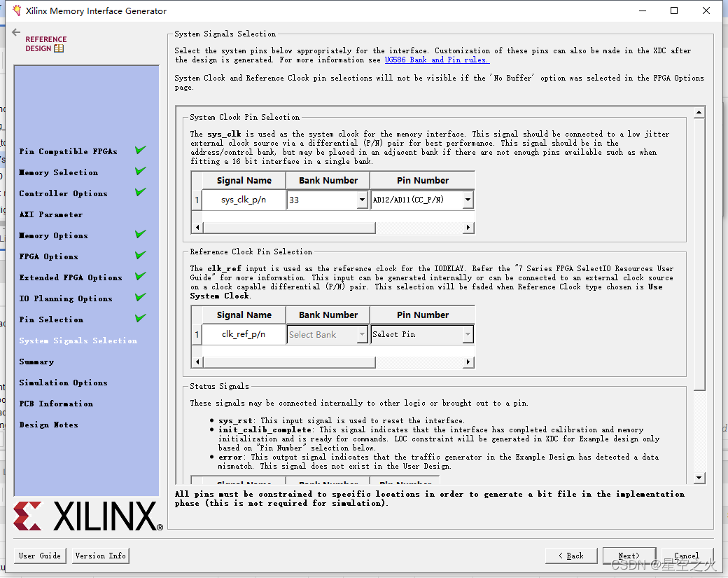
Task: Go to Extended FPGA Options step
Action: (71, 277)
